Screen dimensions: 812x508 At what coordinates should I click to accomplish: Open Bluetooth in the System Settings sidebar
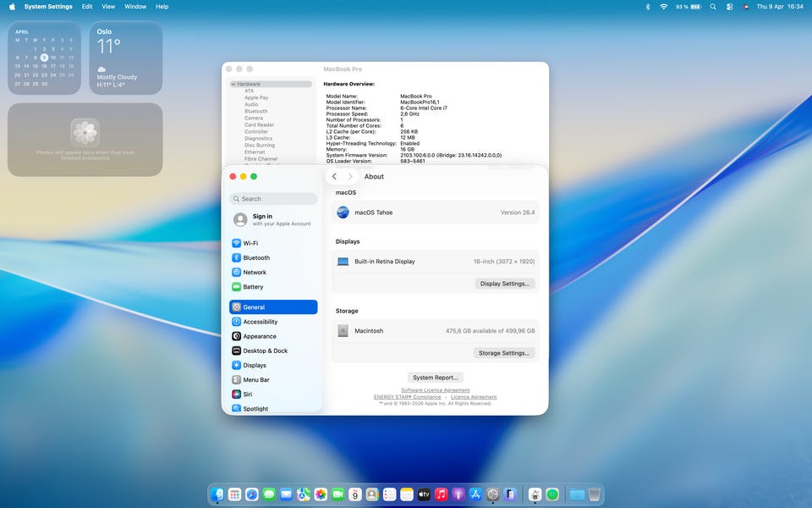[273, 257]
